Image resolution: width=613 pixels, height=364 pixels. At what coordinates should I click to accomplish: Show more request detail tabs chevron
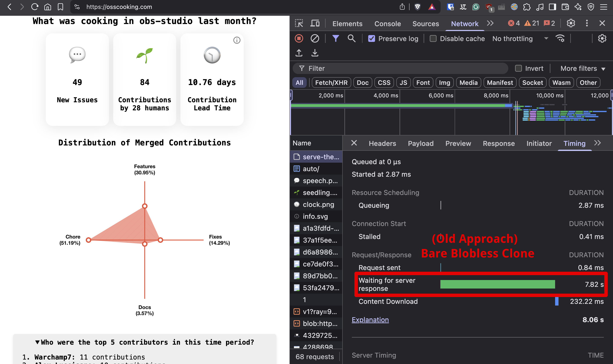coord(597,143)
